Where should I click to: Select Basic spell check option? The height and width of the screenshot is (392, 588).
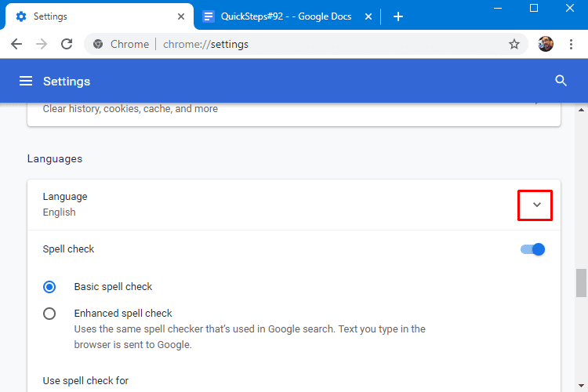pyautogui.click(x=49, y=287)
